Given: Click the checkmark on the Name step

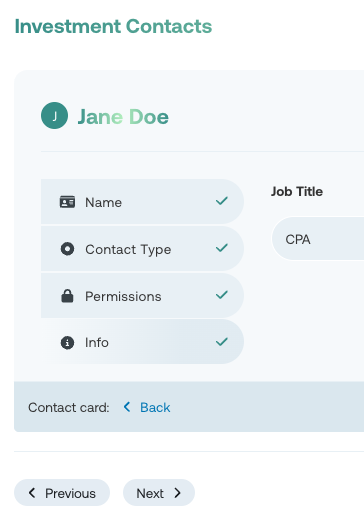Looking at the screenshot, I should click(x=222, y=201).
